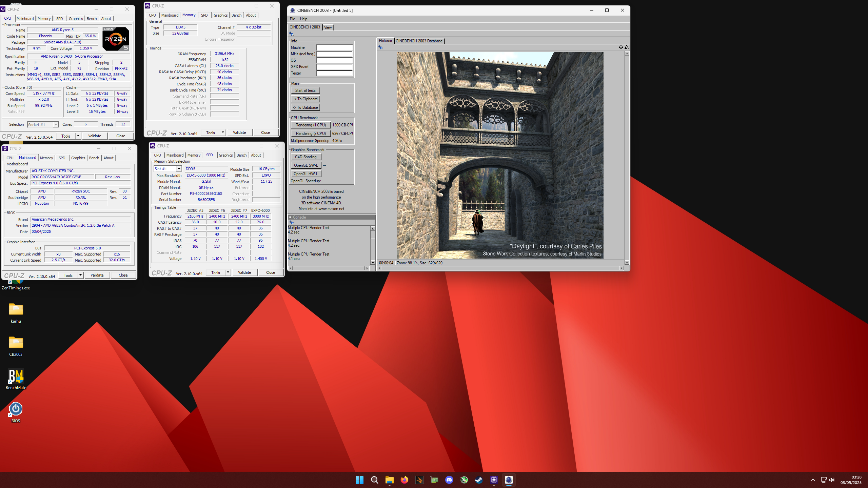Open Discord from the taskbar

click(x=449, y=480)
